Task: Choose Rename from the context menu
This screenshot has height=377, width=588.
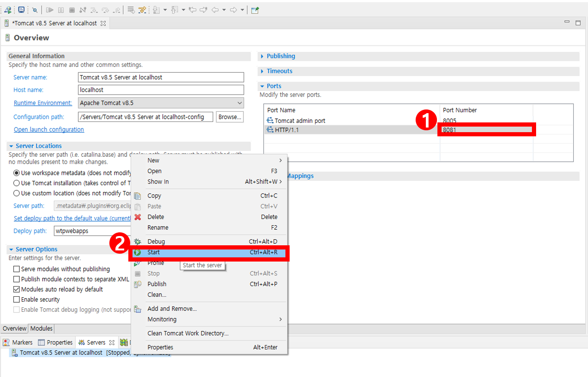Action: click(x=209, y=228)
